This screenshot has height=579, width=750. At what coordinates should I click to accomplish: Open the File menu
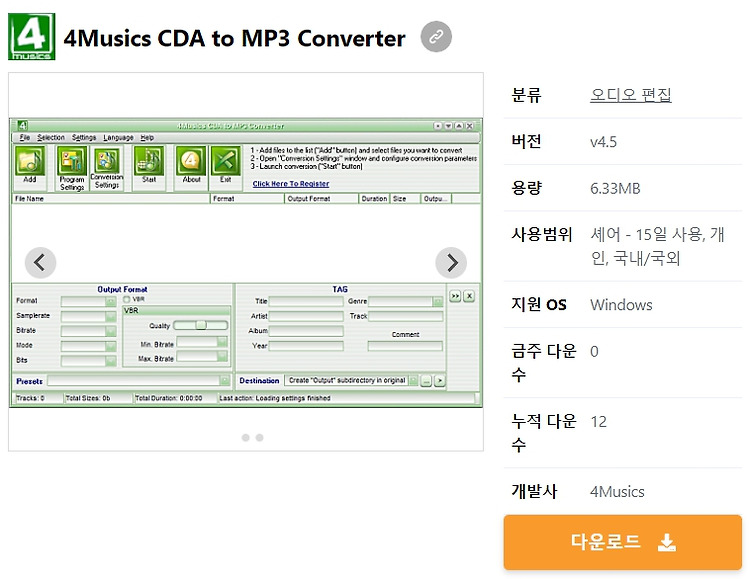tap(25, 138)
